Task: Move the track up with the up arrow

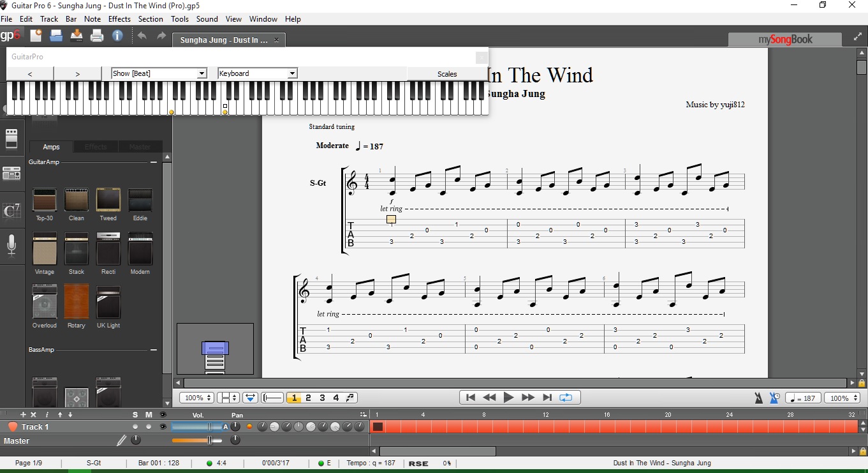Action: click(60, 415)
